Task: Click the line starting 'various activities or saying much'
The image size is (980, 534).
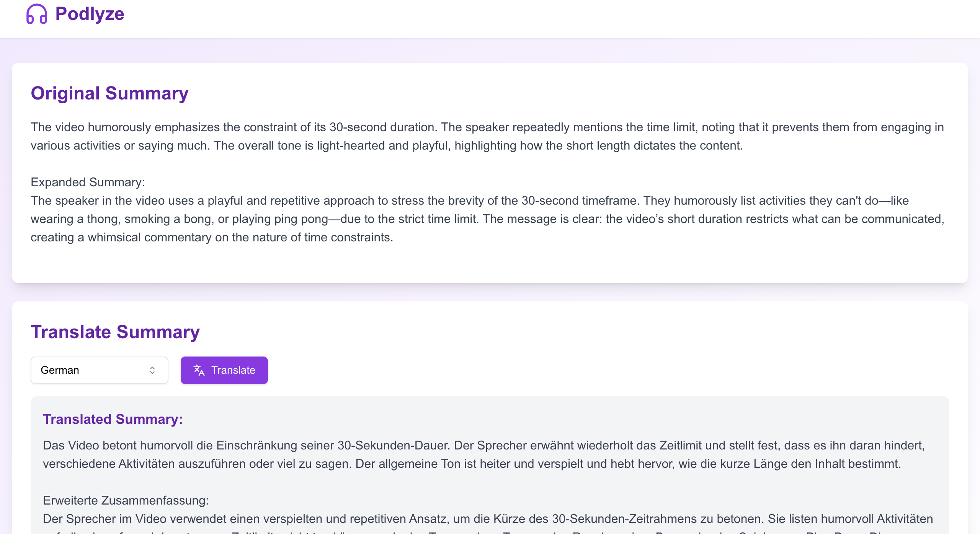Action: (x=387, y=145)
